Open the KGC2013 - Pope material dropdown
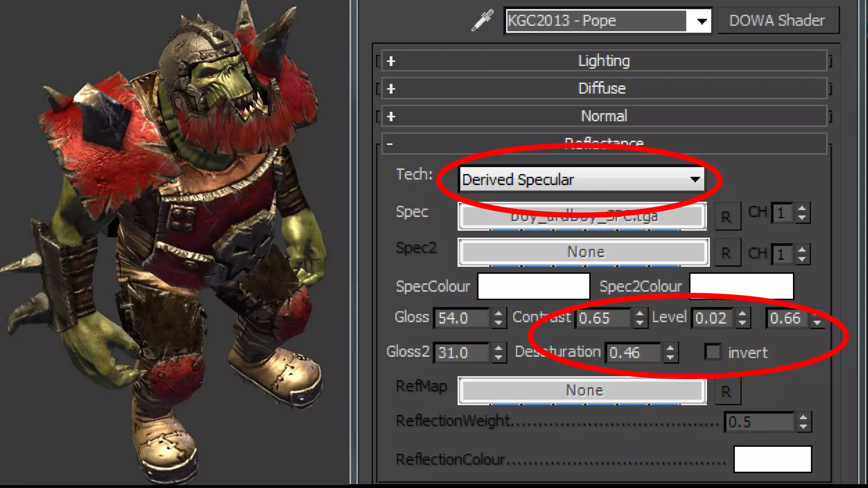The width and height of the screenshot is (868, 488). click(x=701, y=21)
